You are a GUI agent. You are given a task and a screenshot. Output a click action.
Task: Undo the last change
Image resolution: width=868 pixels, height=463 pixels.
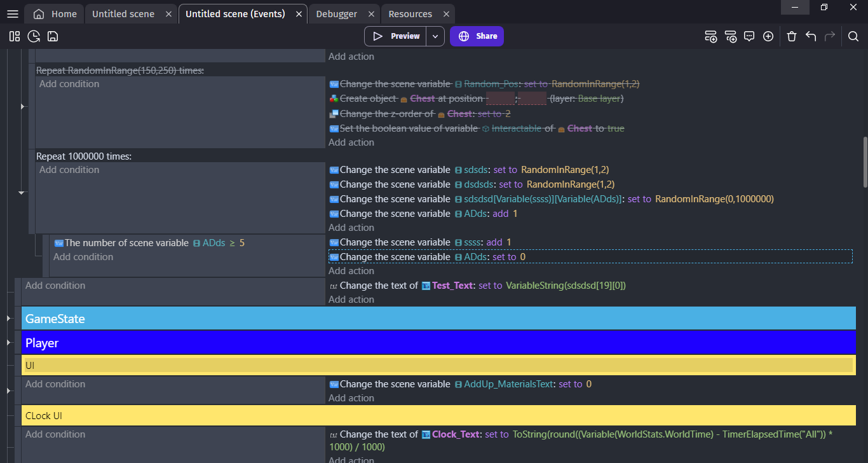click(811, 36)
